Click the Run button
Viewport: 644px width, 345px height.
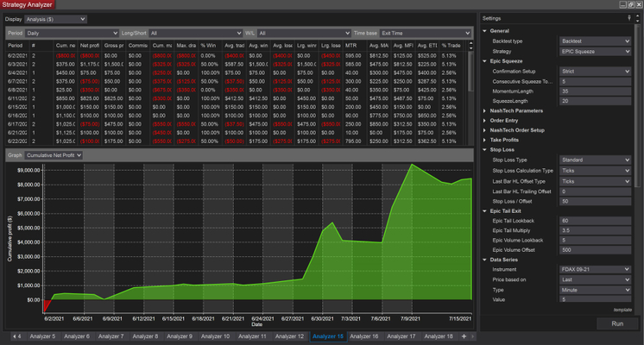point(616,324)
